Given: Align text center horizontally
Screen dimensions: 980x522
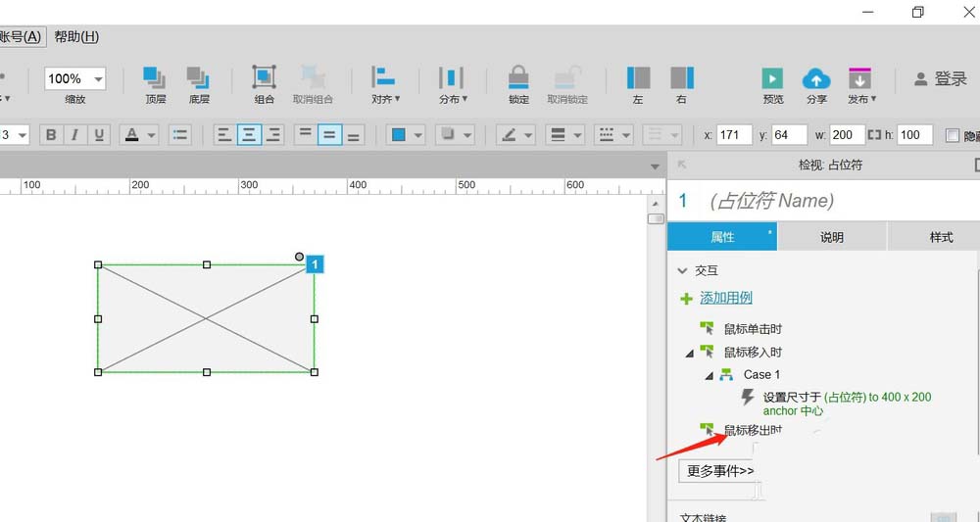Looking at the screenshot, I should click(x=249, y=134).
